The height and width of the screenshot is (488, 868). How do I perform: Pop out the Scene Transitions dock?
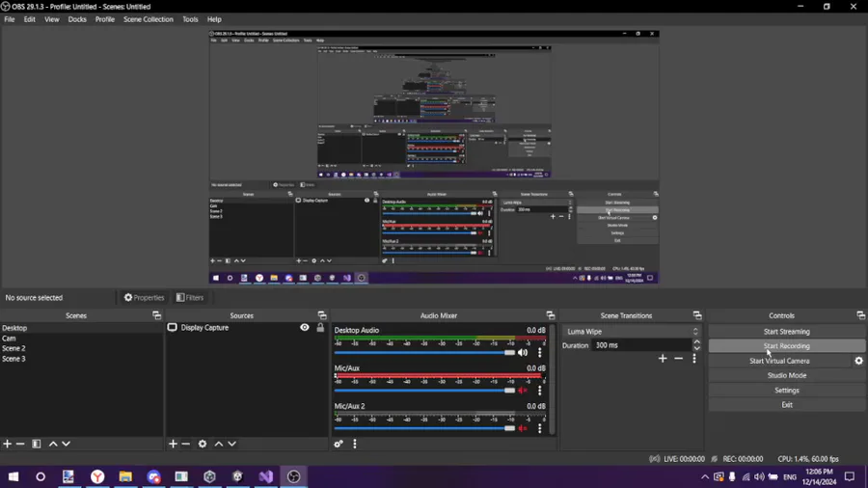pyautogui.click(x=697, y=315)
